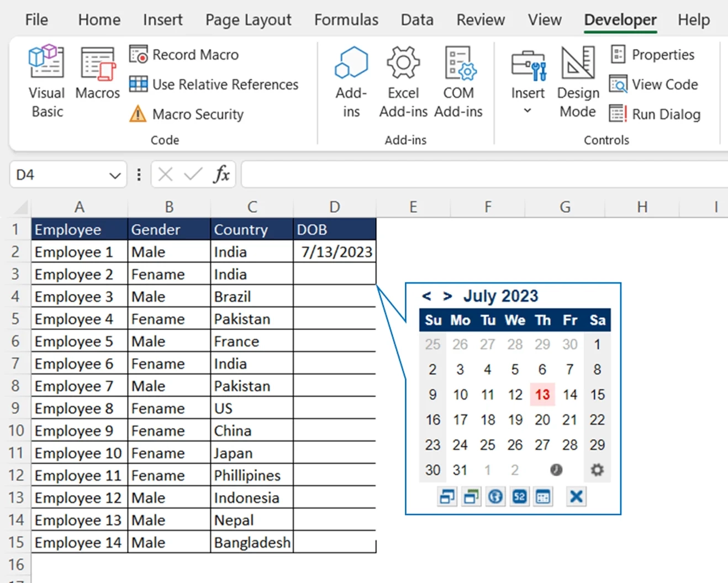Switch to the Insert ribbon tab

(162, 20)
